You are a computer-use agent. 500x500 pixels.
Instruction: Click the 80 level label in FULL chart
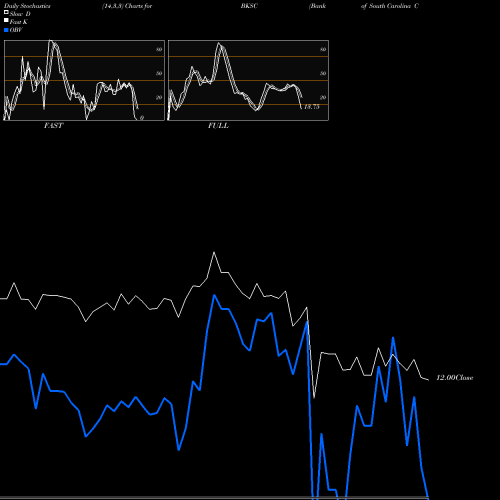(323, 49)
